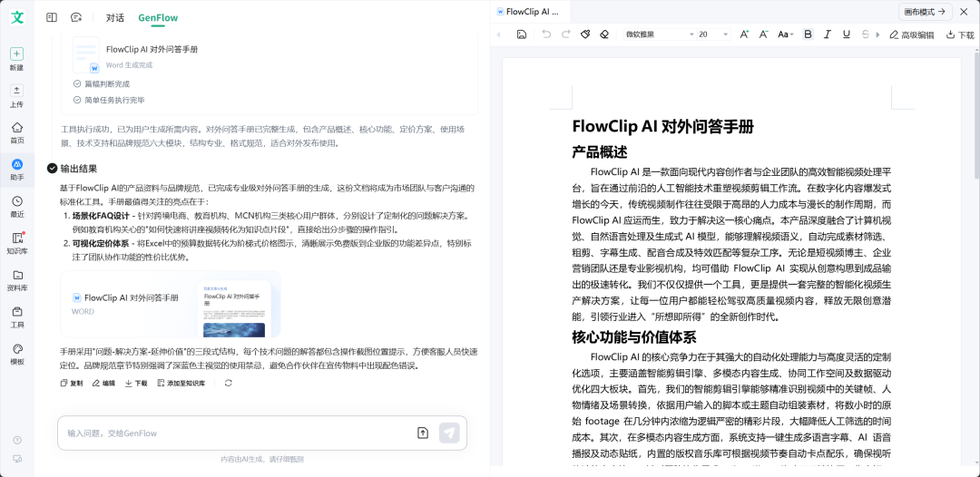Screen dimensions: 980x477
Task: Click the undo arrow in editor toolbar
Action: click(546, 34)
